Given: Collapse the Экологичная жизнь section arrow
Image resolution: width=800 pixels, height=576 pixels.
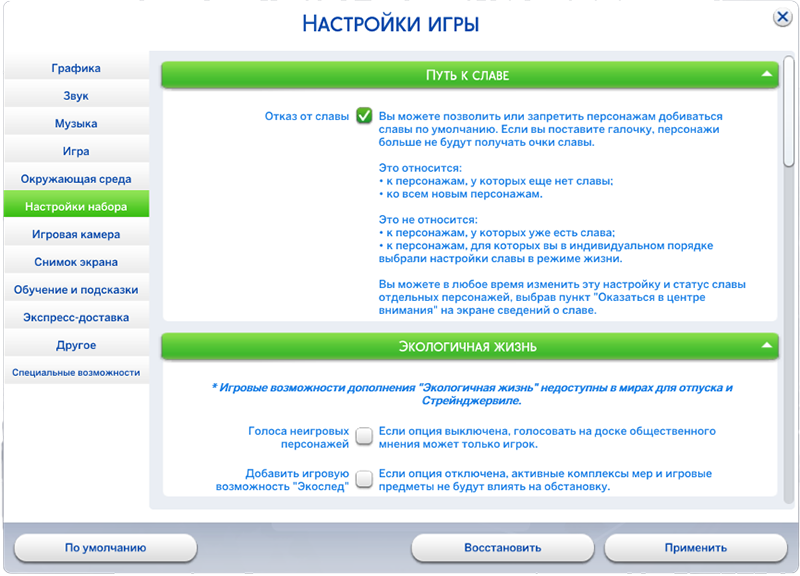Looking at the screenshot, I should pos(766,346).
